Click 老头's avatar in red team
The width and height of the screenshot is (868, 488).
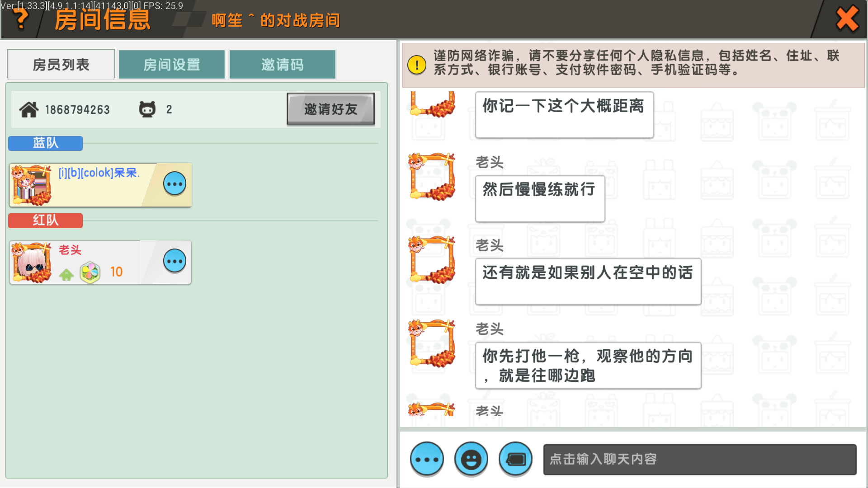32,263
